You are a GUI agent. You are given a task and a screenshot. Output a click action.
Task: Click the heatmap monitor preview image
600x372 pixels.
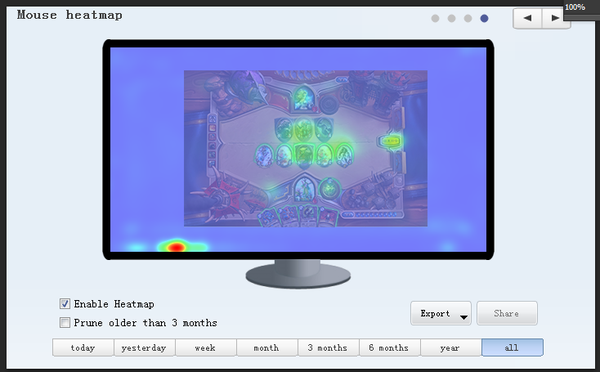point(298,149)
